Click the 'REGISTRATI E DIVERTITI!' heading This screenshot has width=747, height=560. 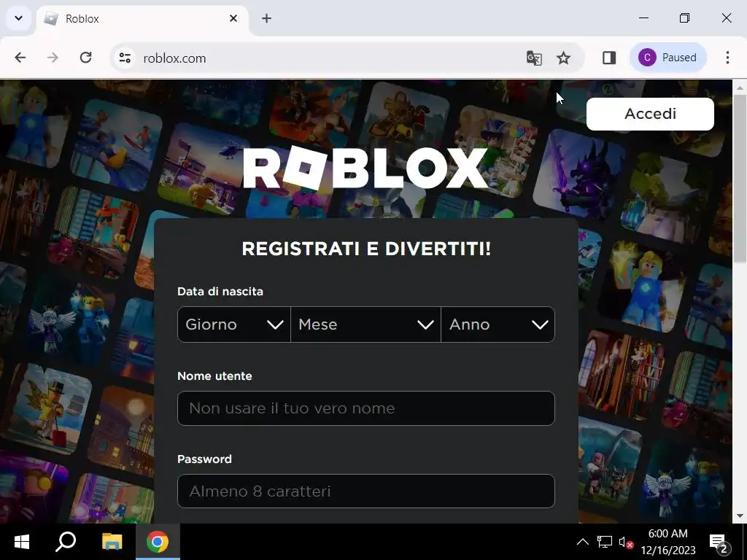(366, 249)
